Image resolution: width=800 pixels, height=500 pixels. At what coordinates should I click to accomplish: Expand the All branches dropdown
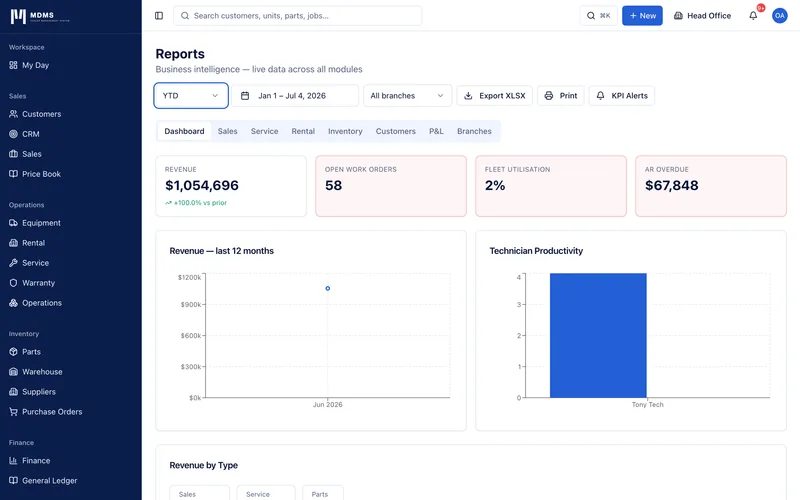[x=407, y=95]
